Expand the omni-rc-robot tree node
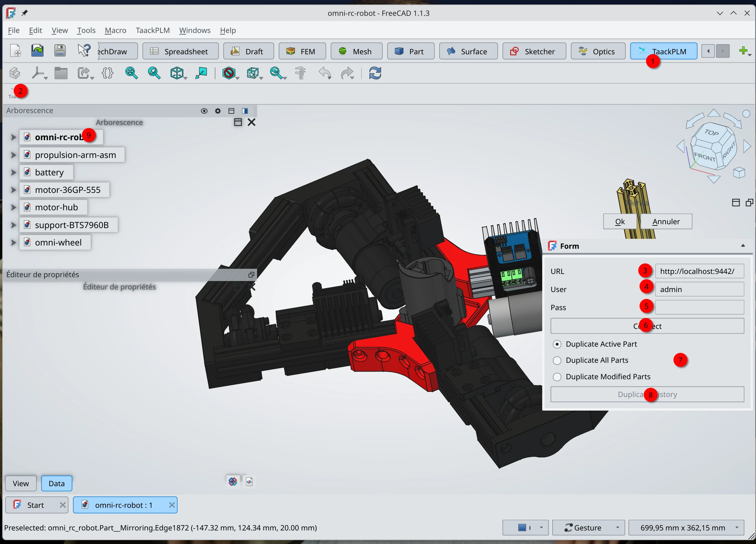756x544 pixels. tap(13, 137)
